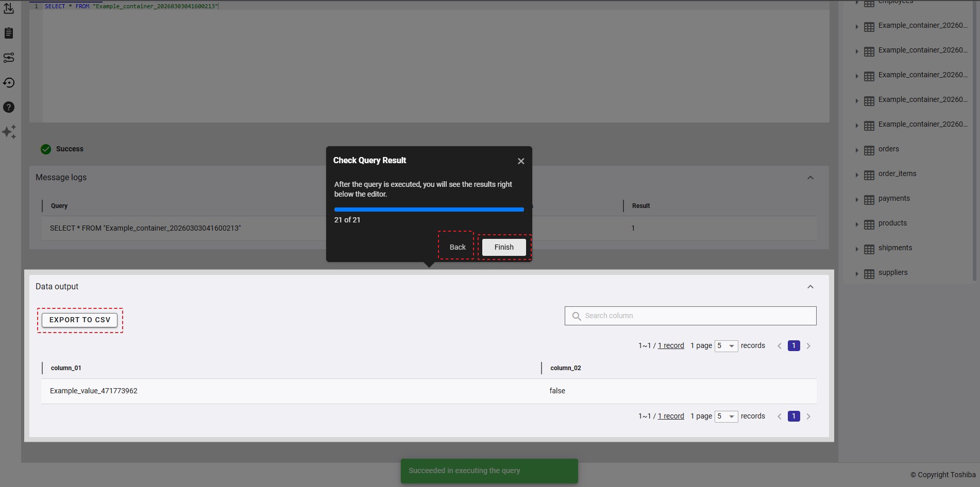Open the history restore sidebar icon
Viewport: 980px width, 487px height.
(9, 82)
